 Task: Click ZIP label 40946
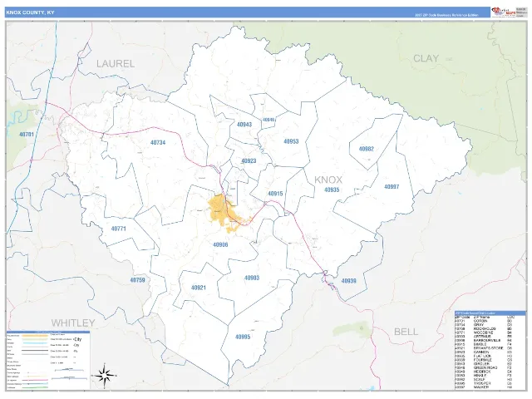point(268,120)
